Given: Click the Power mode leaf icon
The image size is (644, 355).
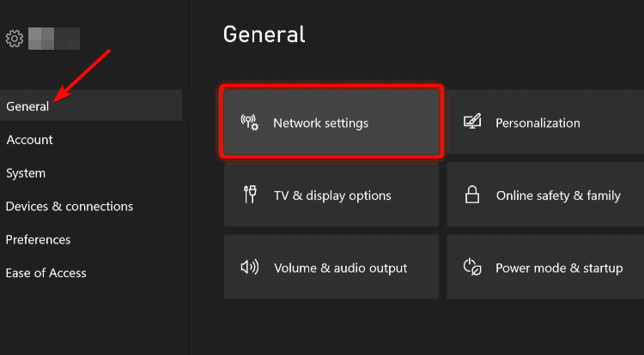Looking at the screenshot, I should point(471,268).
